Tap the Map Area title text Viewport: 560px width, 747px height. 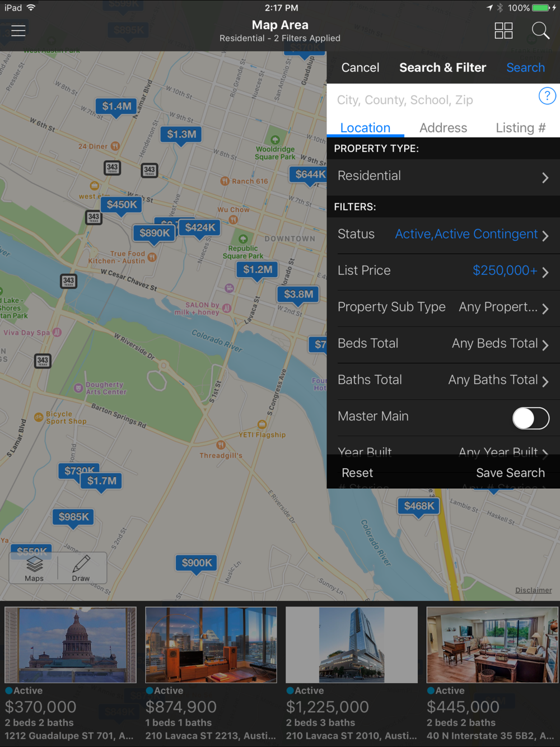point(280,25)
